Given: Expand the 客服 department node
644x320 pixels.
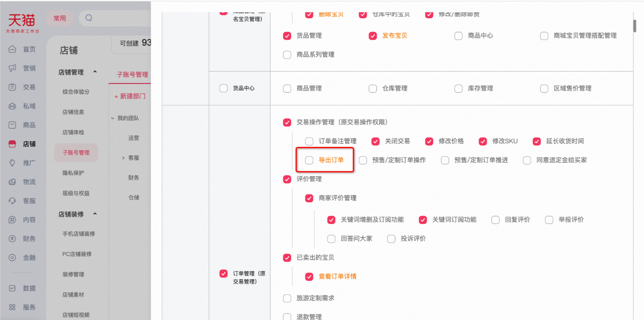Looking at the screenshot, I should (x=123, y=158).
